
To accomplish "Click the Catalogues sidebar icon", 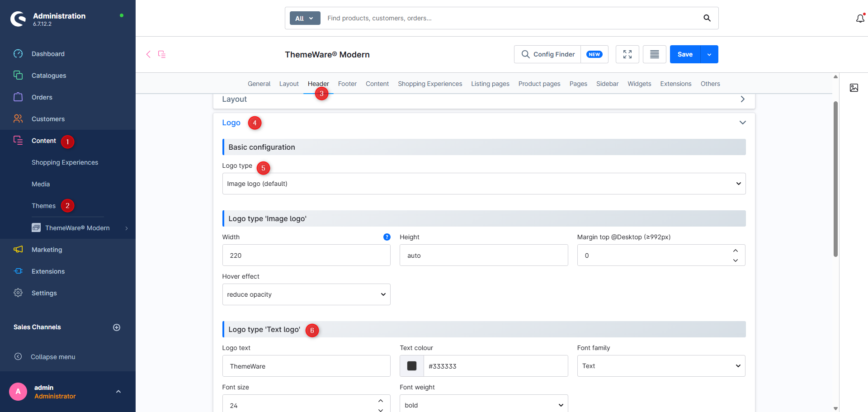I will coord(18,76).
